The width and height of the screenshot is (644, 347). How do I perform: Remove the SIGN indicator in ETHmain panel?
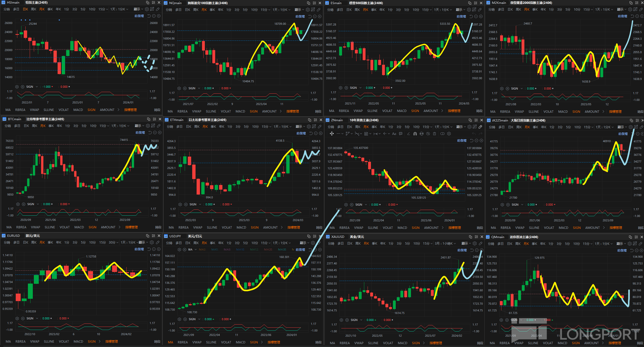[186, 204]
